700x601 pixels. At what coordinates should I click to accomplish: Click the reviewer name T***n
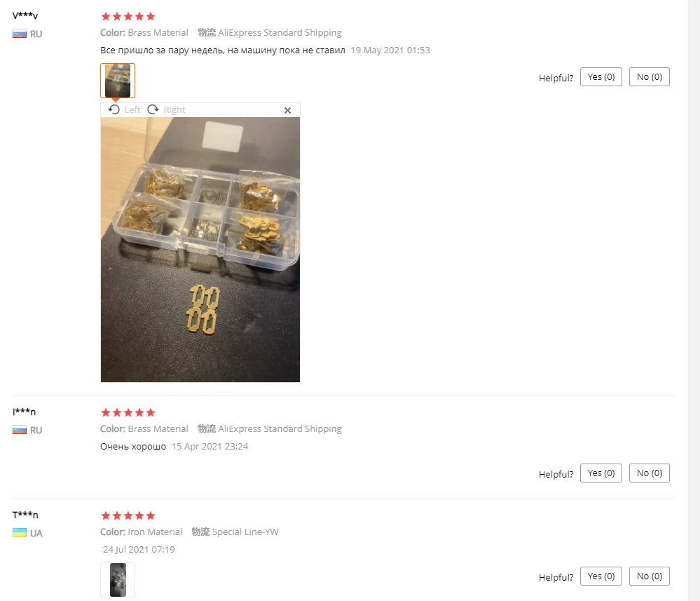click(25, 515)
